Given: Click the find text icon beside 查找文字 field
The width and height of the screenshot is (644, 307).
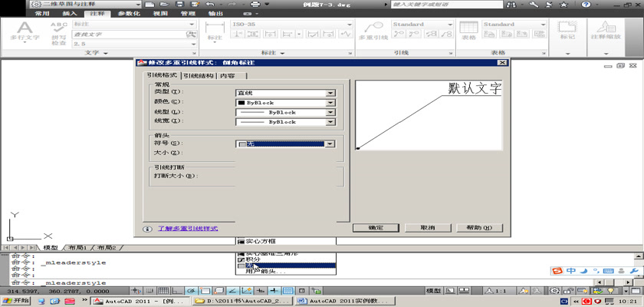Looking at the screenshot, I should tap(191, 34).
